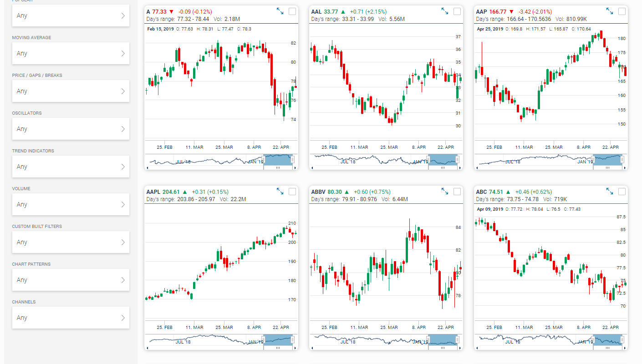The width and height of the screenshot is (642, 364).
Task: Open the AAP ticker symbol link
Action: [481, 11]
